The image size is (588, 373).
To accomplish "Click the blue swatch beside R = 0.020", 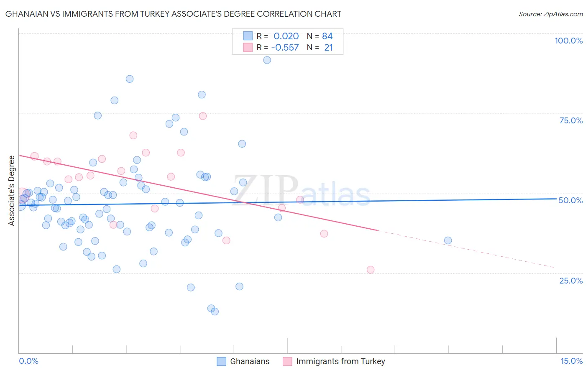I will coord(248,36).
